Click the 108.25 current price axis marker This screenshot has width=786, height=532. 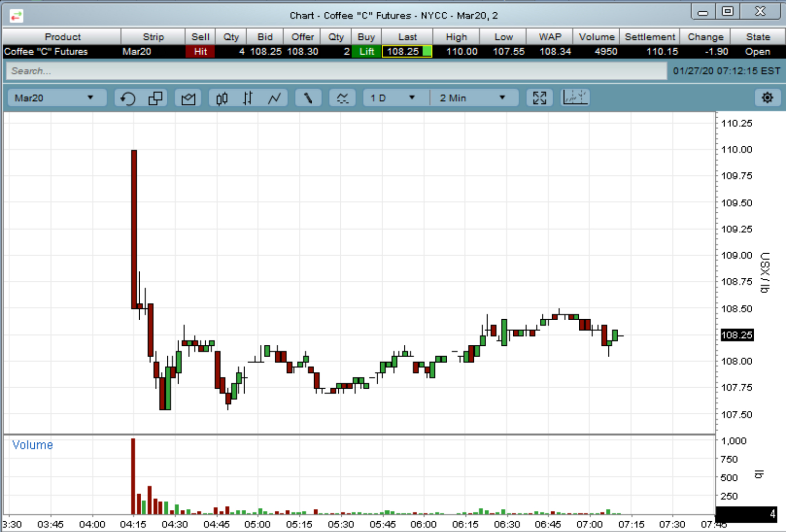737,335
